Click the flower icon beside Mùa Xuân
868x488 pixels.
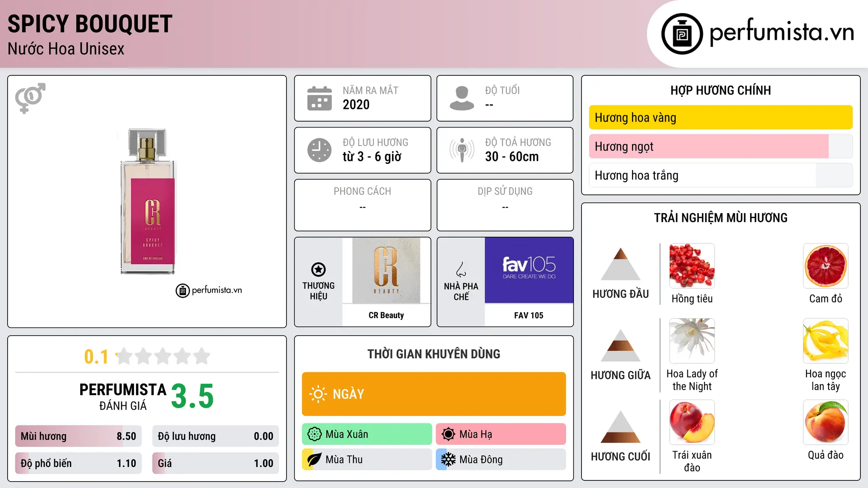pyautogui.click(x=314, y=434)
